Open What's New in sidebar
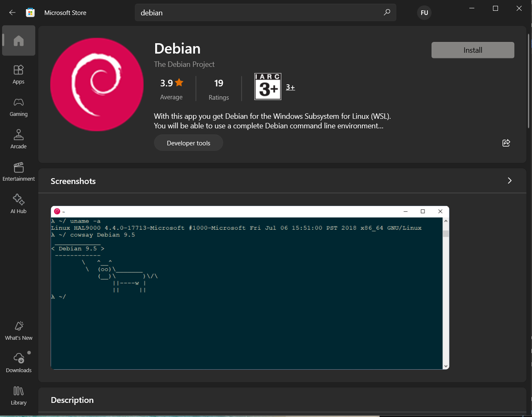 click(19, 331)
